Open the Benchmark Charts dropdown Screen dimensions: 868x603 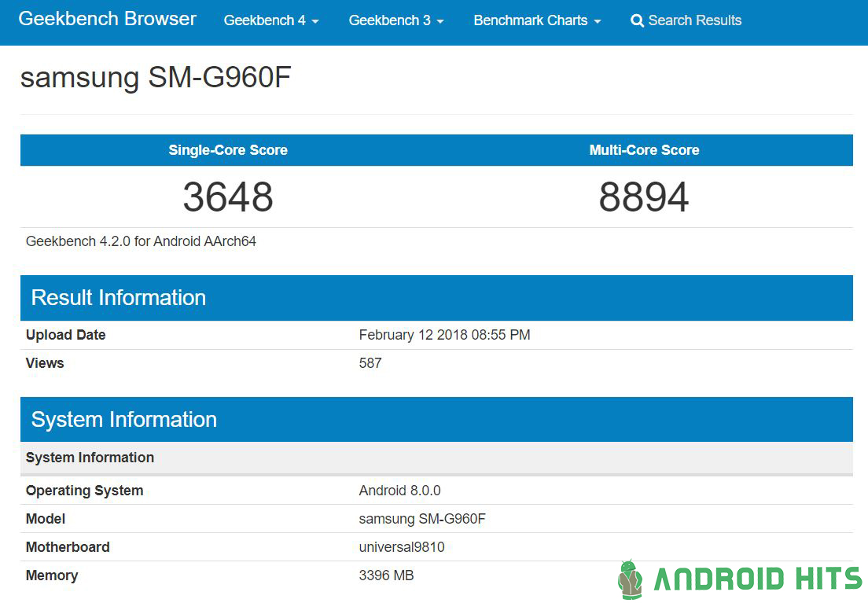(538, 20)
